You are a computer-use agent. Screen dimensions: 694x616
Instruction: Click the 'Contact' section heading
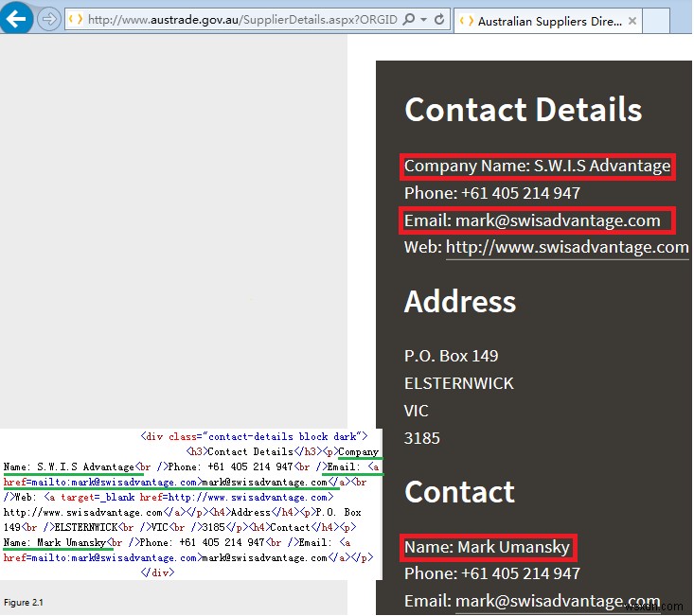(459, 491)
